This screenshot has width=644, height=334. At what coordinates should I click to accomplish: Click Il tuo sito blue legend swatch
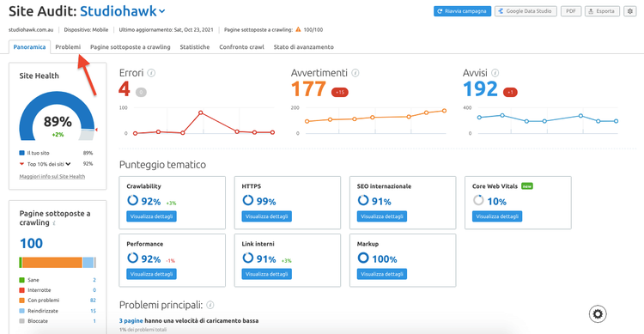tap(21, 153)
